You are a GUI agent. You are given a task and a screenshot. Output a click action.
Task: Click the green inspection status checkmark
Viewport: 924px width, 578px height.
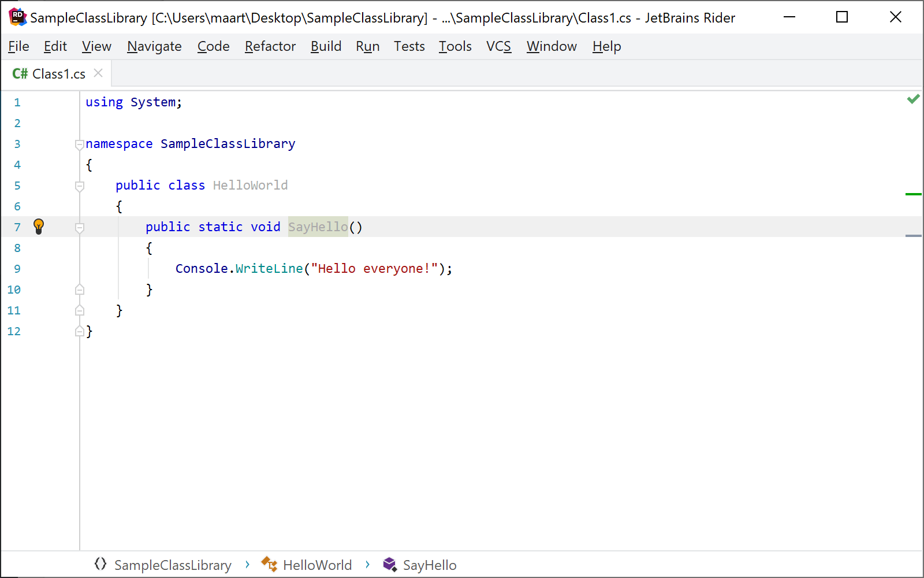pyautogui.click(x=914, y=99)
